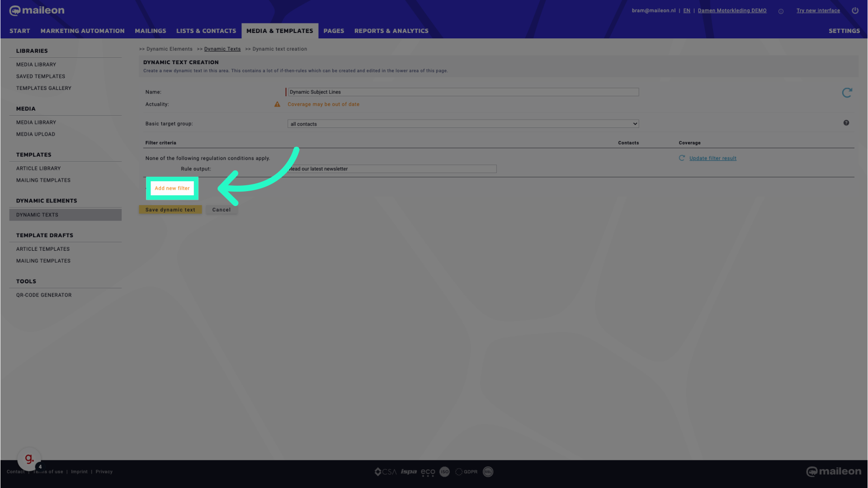Click Dynamic Texts breadcrumb link
This screenshot has height=488, width=868.
coord(222,49)
